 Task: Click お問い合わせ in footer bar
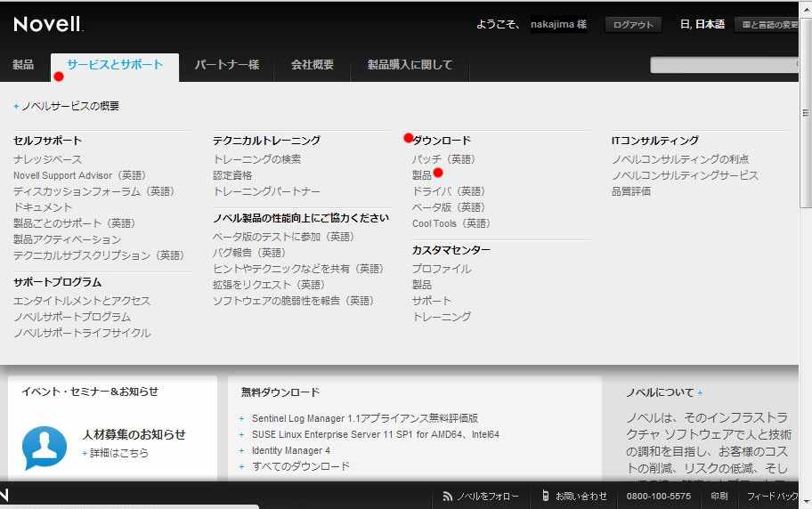click(x=581, y=496)
